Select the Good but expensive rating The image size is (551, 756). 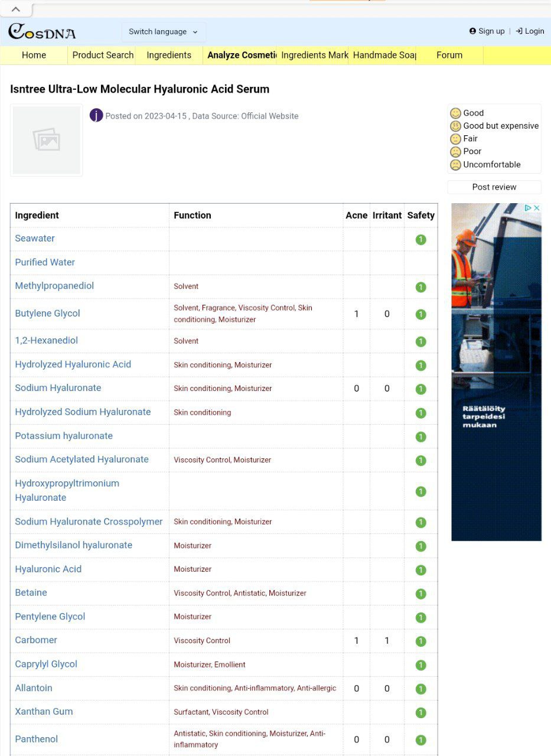[500, 126]
